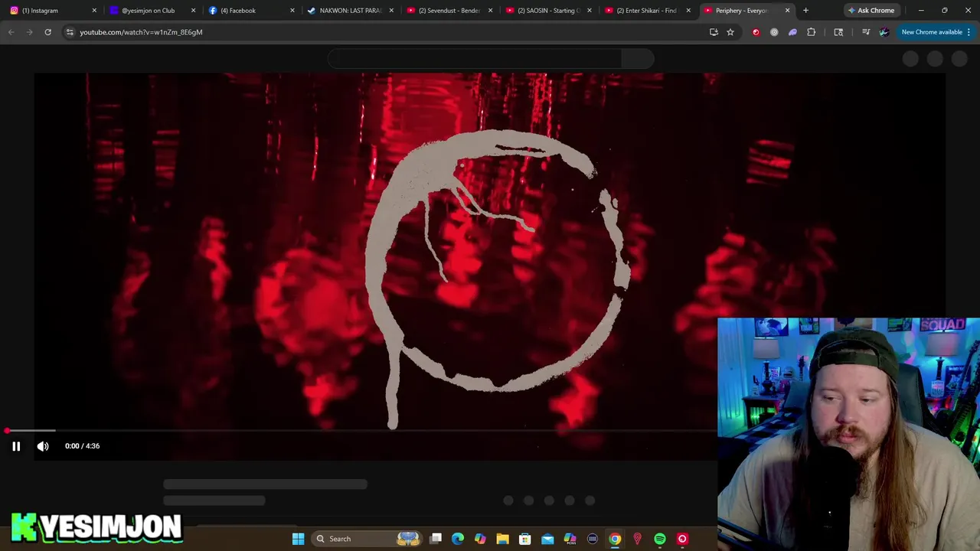Click the taskbar Search box

367,539
